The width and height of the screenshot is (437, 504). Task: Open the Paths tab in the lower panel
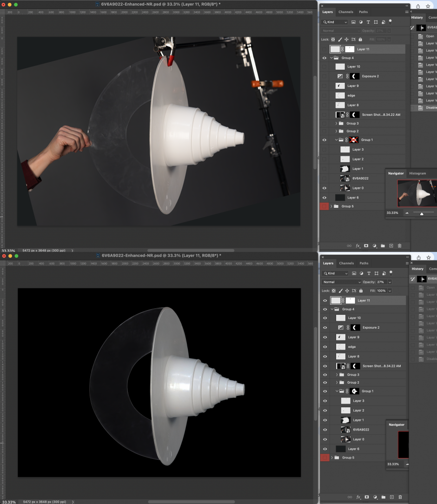click(x=364, y=263)
